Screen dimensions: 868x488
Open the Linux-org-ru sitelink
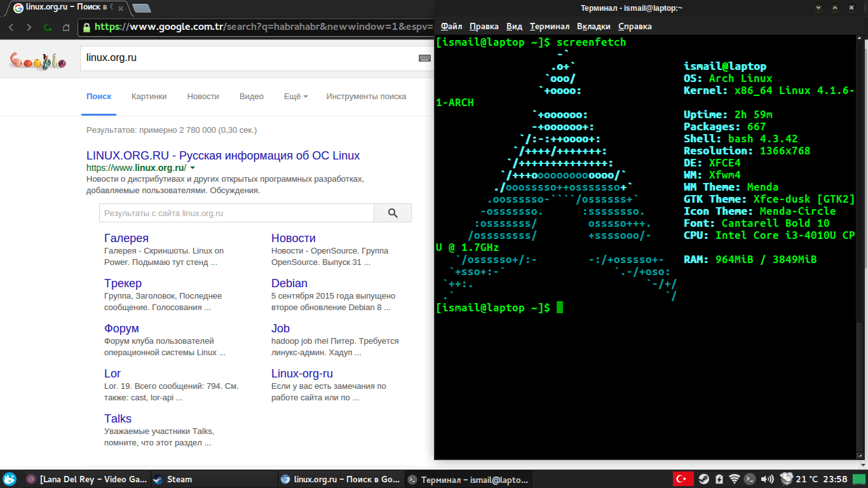click(x=302, y=374)
